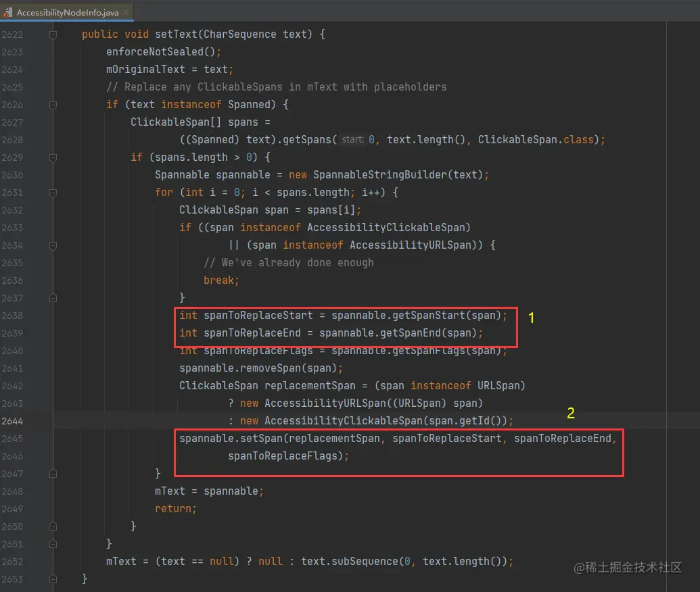Click gutter line number 2641
Screen dimensions: 700x592
point(12,368)
